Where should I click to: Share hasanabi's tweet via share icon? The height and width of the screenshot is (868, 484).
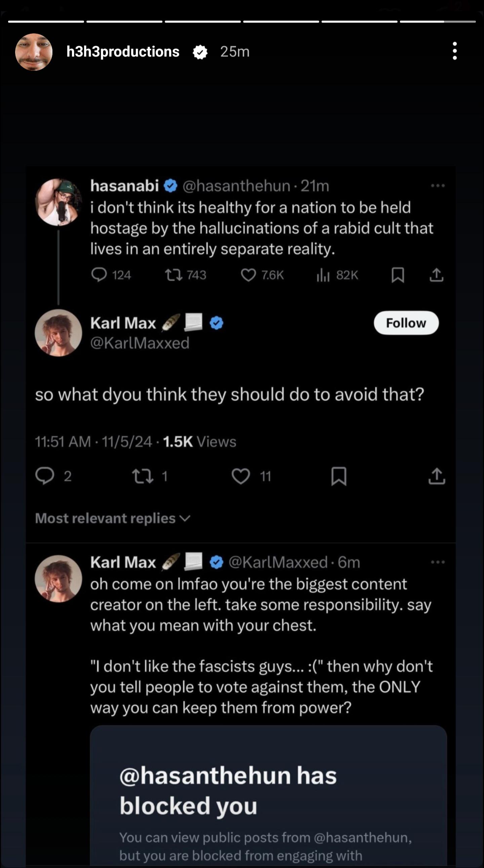(437, 275)
